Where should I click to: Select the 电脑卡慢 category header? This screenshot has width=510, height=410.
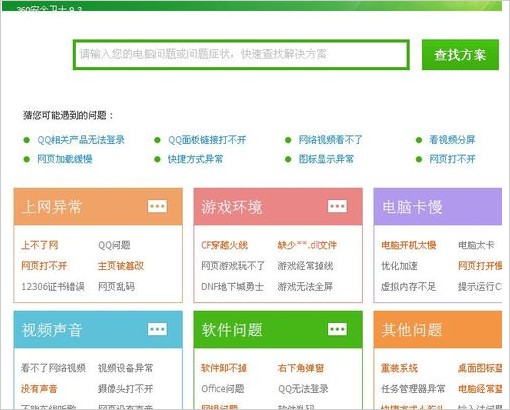tap(438, 207)
